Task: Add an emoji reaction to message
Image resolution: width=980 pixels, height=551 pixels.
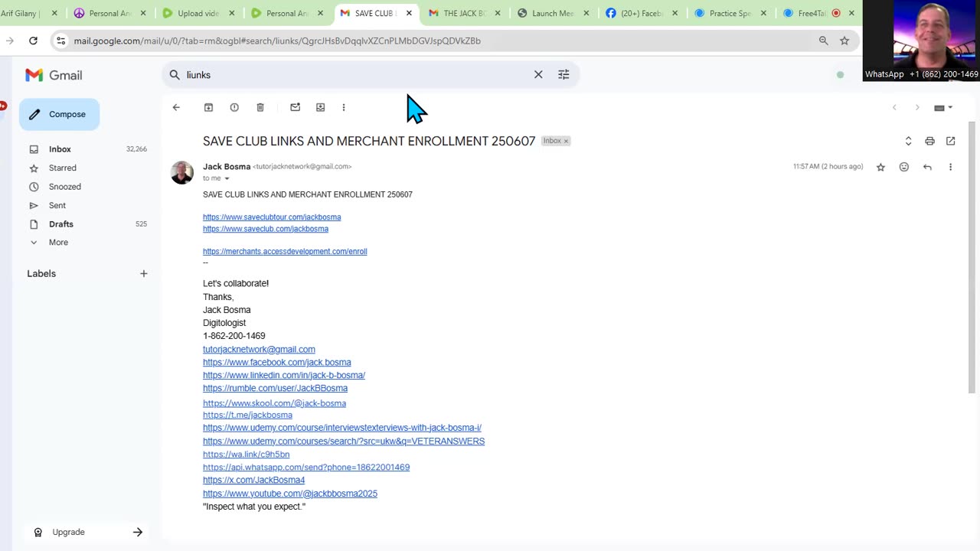Action: pyautogui.click(x=904, y=167)
